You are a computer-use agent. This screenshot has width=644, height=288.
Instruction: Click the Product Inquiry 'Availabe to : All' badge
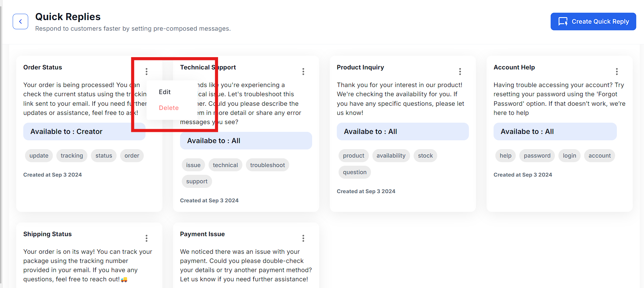tap(403, 131)
